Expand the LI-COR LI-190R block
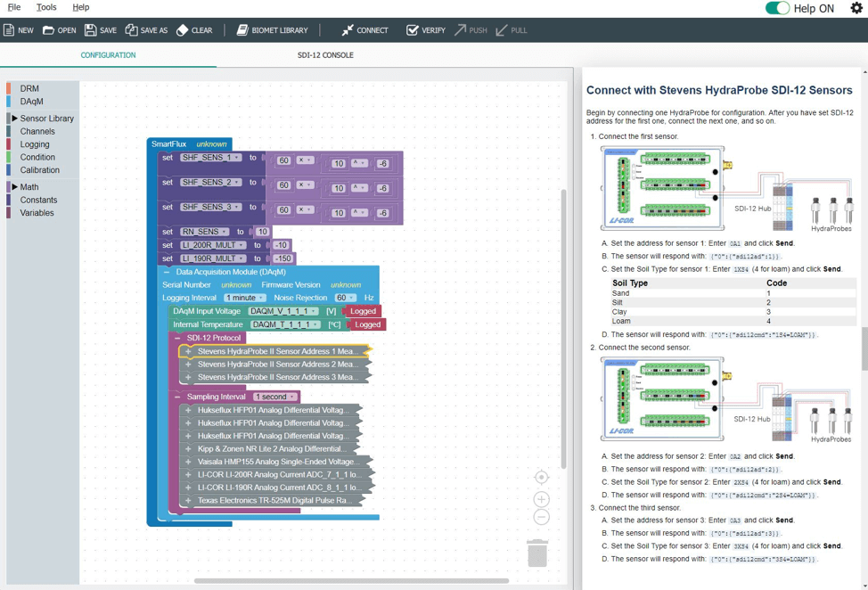868x590 pixels. pos(188,488)
